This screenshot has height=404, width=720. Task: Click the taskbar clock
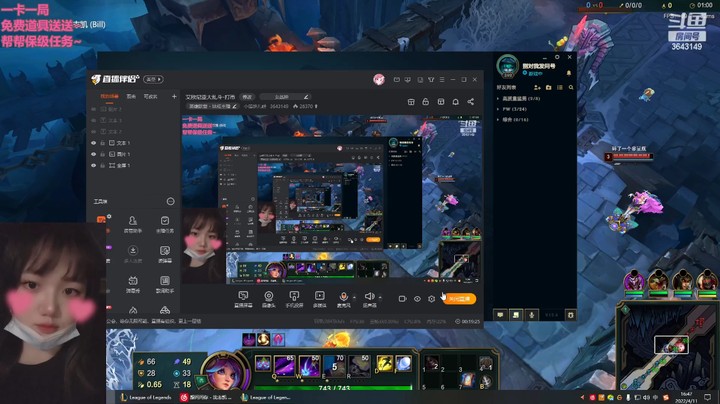pos(686,397)
